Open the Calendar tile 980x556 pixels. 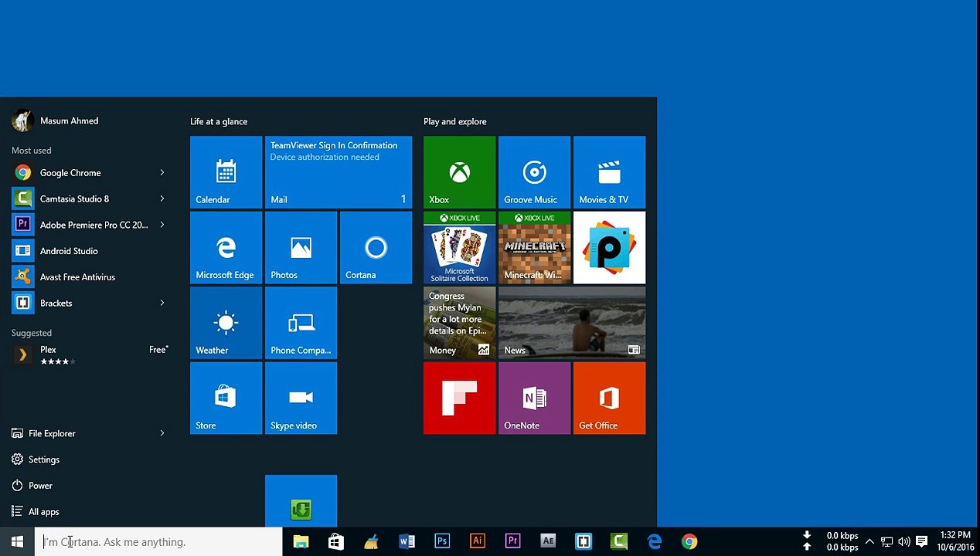[x=226, y=172]
